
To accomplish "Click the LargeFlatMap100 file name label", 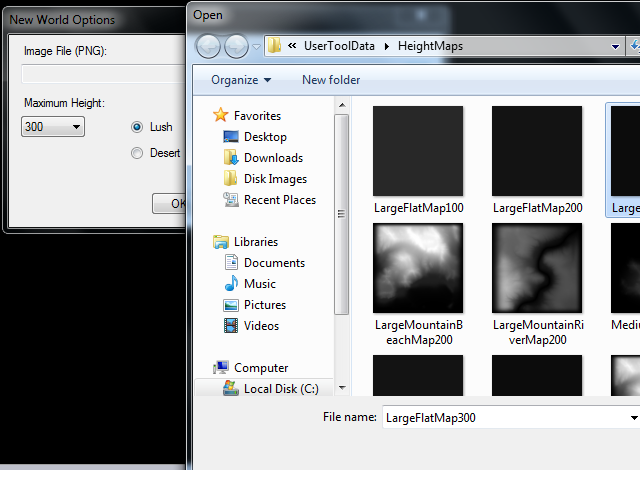I will pos(418,208).
